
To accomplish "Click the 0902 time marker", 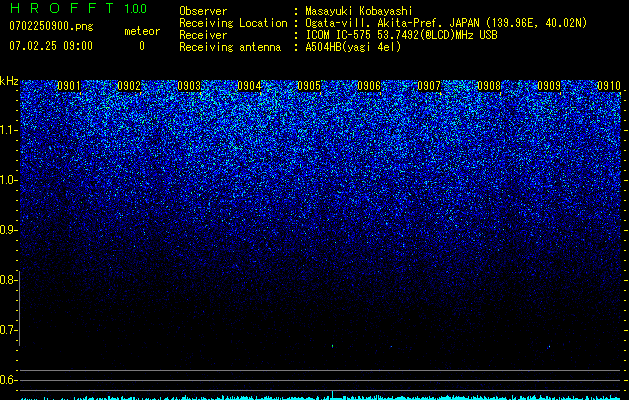I will pyautogui.click(x=129, y=86).
